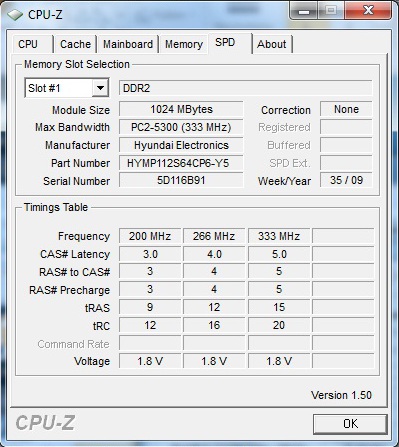Go to the Mainboard tab
This screenshot has height=447, width=399.
coord(128,44)
